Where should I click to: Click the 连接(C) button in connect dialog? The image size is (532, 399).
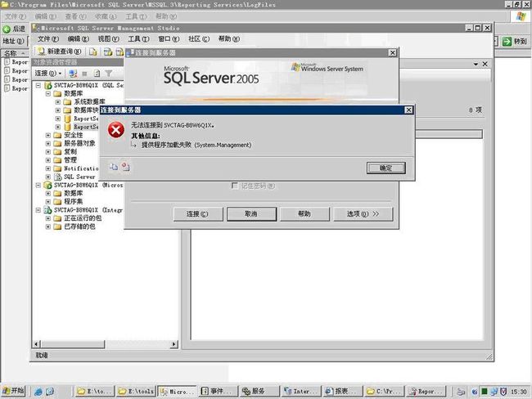click(198, 214)
